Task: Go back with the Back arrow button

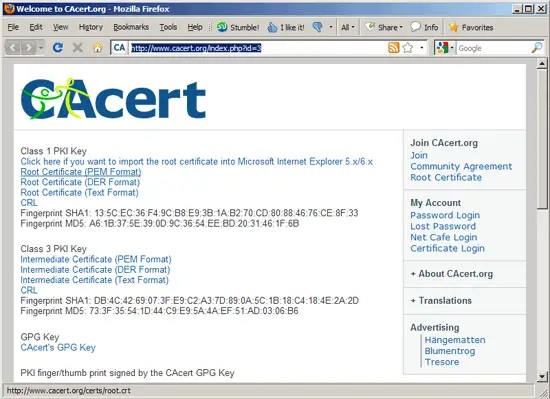Action: click(x=13, y=47)
